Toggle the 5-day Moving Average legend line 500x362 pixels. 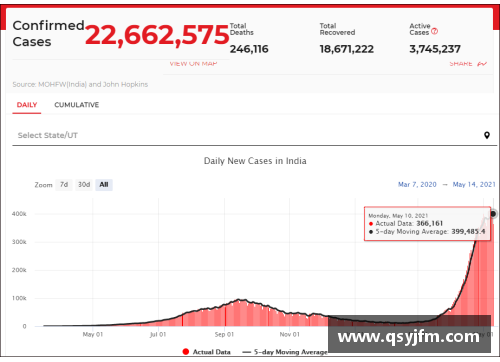point(247,352)
